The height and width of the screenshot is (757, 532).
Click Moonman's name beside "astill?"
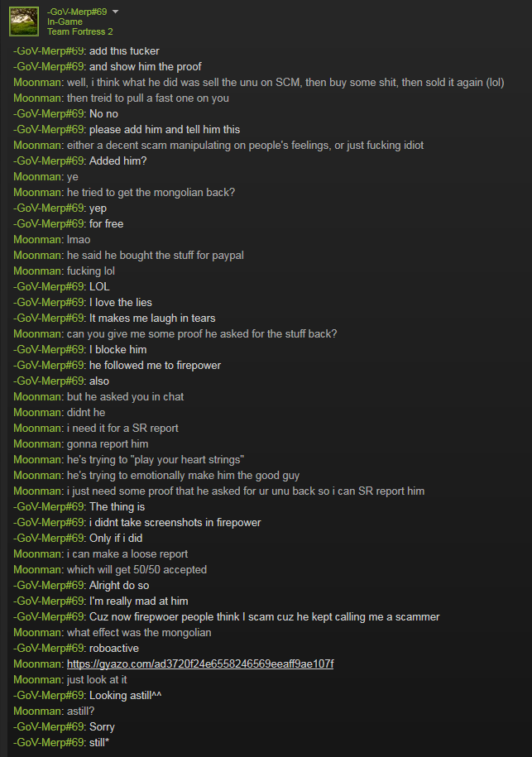coord(38,711)
